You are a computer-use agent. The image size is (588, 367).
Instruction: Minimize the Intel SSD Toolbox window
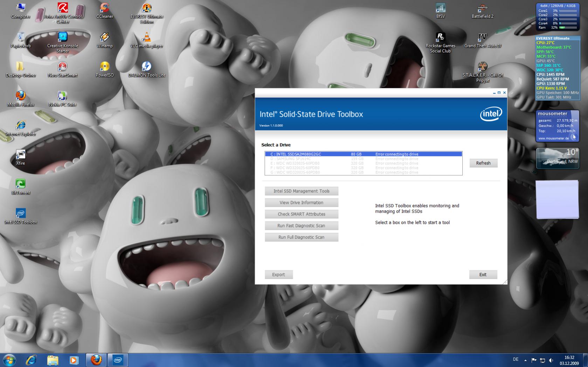coord(494,93)
